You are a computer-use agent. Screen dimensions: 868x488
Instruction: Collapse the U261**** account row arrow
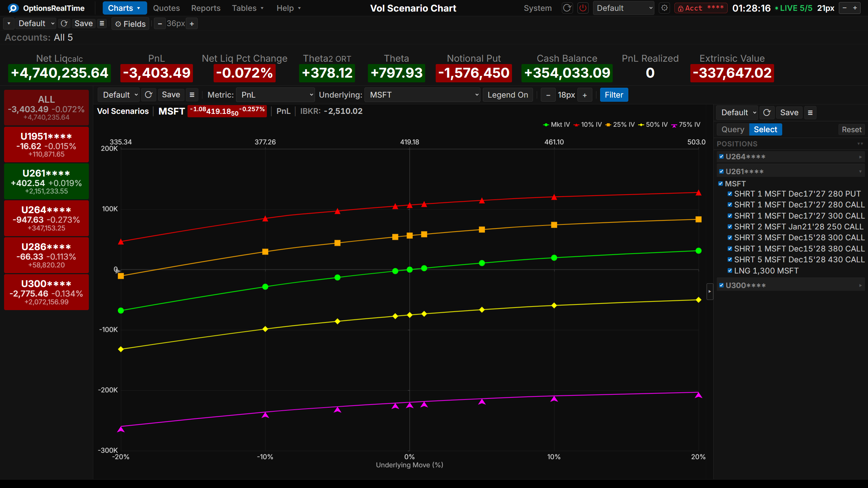pos(860,172)
